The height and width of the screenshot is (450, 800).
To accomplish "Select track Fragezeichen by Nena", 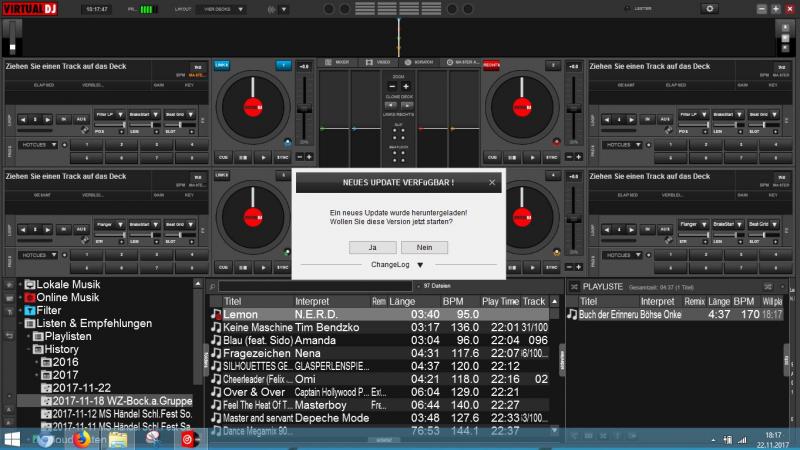I will pyautogui.click(x=380, y=354).
